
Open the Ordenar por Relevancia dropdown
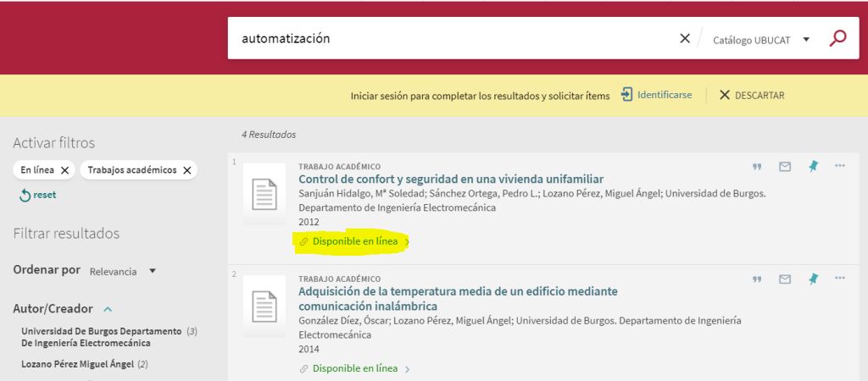(122, 272)
